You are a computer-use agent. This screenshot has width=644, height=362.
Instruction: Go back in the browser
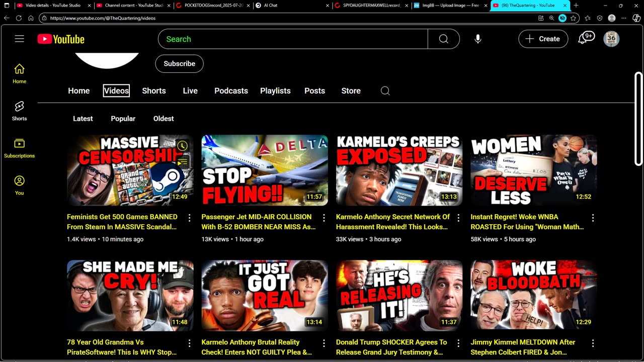click(x=7, y=18)
